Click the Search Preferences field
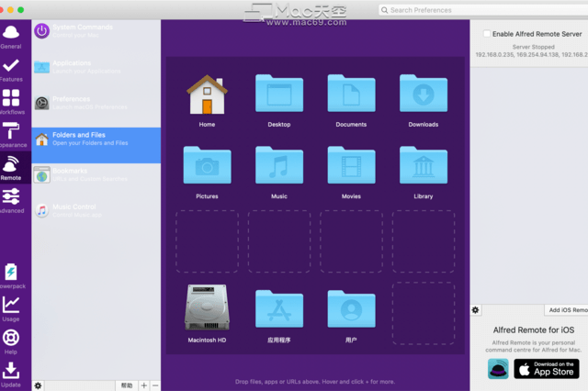 [483, 10]
